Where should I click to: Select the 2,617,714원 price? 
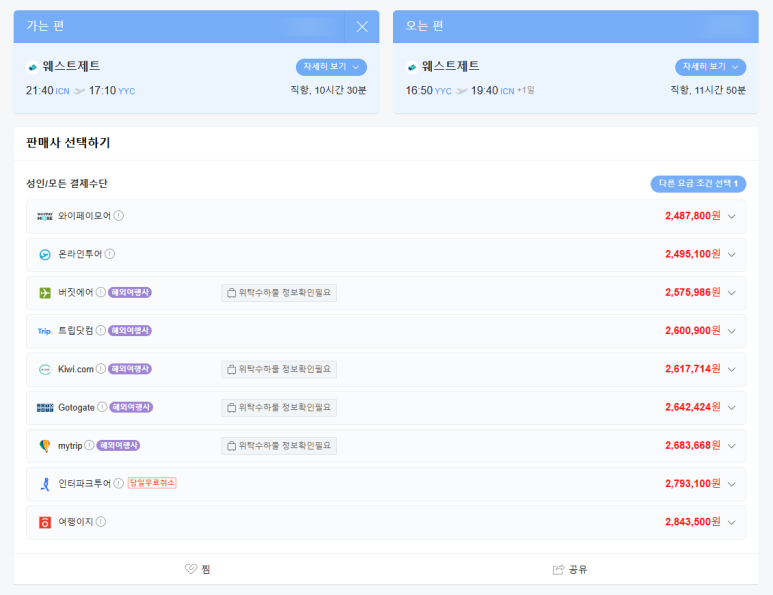tap(693, 369)
